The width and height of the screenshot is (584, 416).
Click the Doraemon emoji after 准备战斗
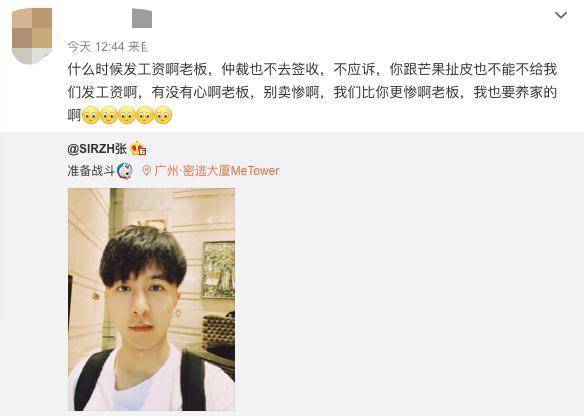click(x=125, y=171)
